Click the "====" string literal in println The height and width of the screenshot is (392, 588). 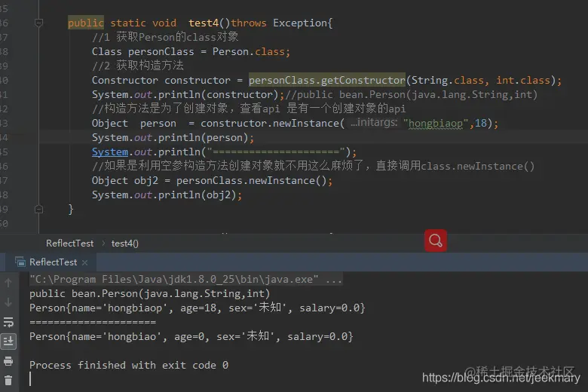[276, 152]
